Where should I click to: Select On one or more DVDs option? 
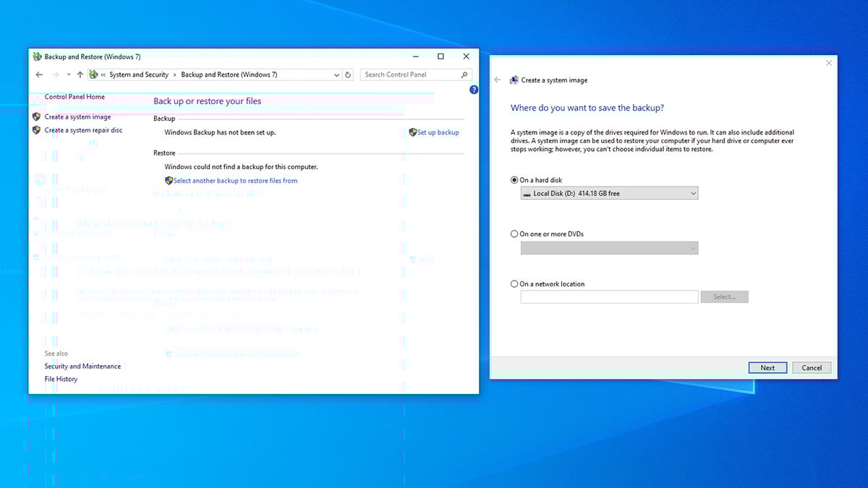pyautogui.click(x=514, y=234)
